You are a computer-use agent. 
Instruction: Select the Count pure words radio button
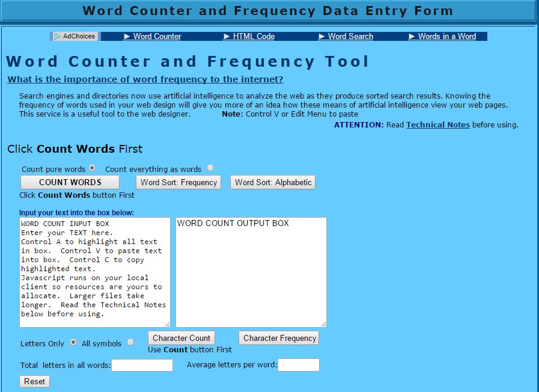(93, 168)
